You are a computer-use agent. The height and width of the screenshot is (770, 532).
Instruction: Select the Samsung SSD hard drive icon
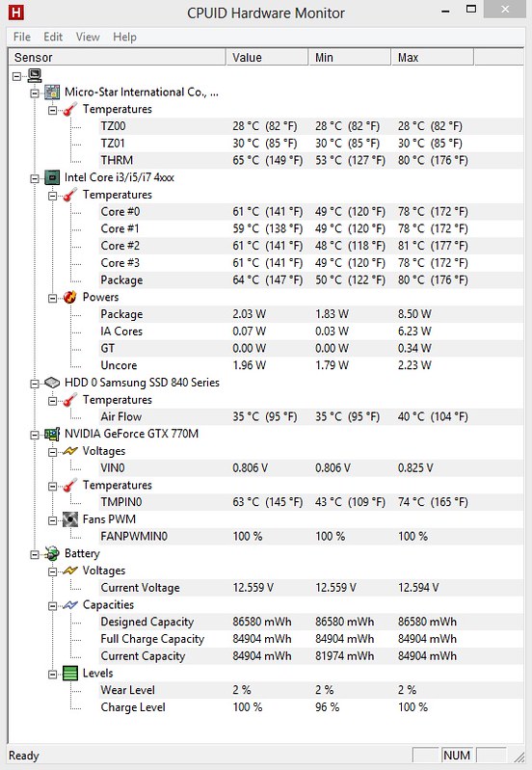click(52, 383)
